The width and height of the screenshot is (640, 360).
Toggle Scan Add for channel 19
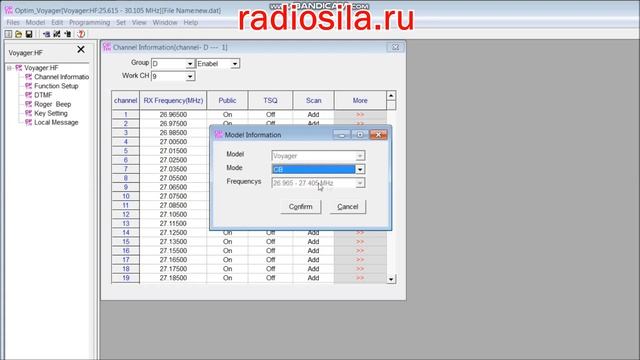click(313, 278)
